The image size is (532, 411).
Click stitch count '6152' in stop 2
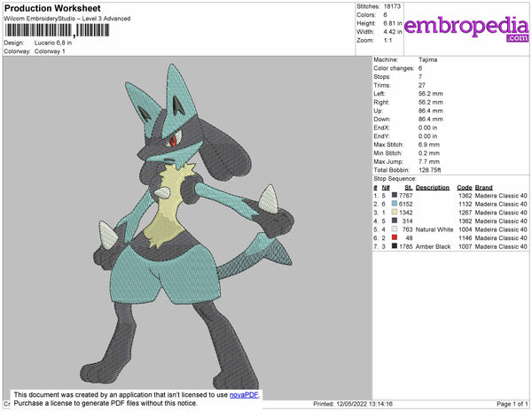406,204
